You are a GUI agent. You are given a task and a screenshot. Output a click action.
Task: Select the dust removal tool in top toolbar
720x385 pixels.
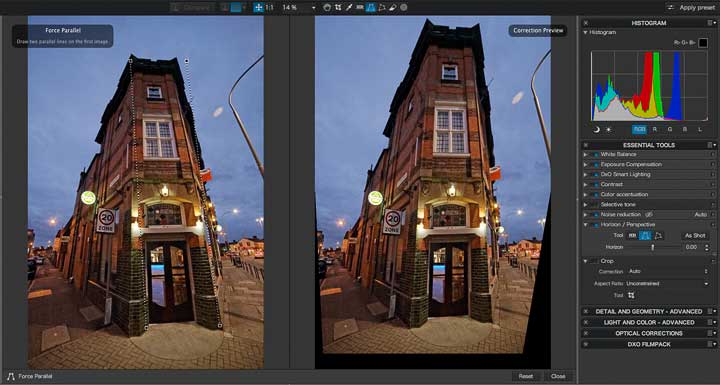pos(393,7)
